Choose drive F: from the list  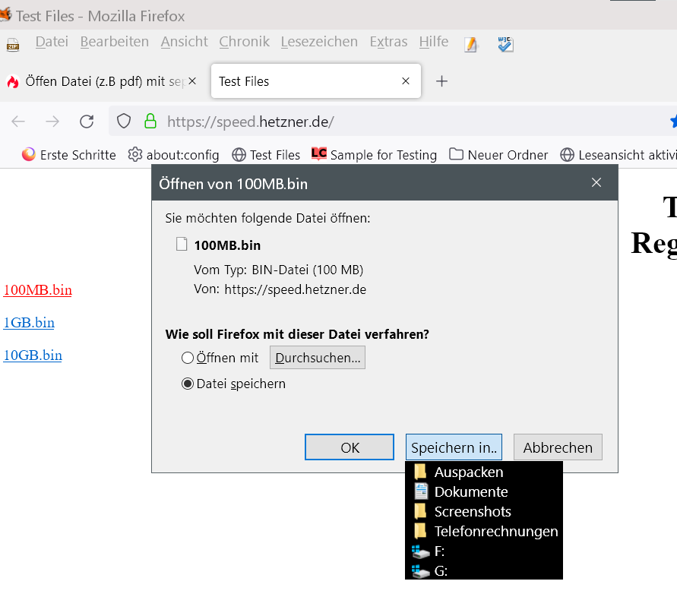(484, 551)
